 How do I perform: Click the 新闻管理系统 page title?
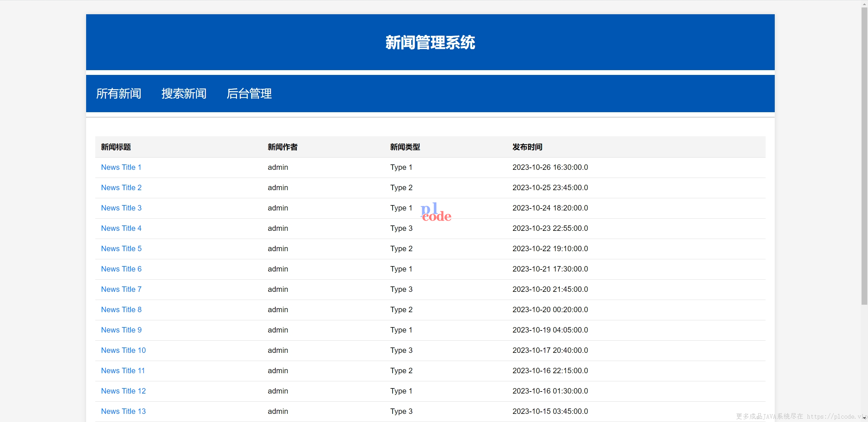430,43
